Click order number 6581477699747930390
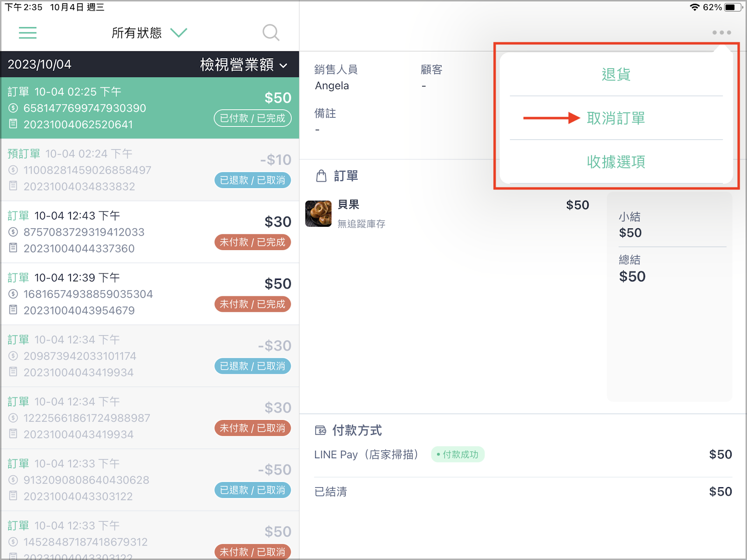747x560 pixels. tap(85, 108)
